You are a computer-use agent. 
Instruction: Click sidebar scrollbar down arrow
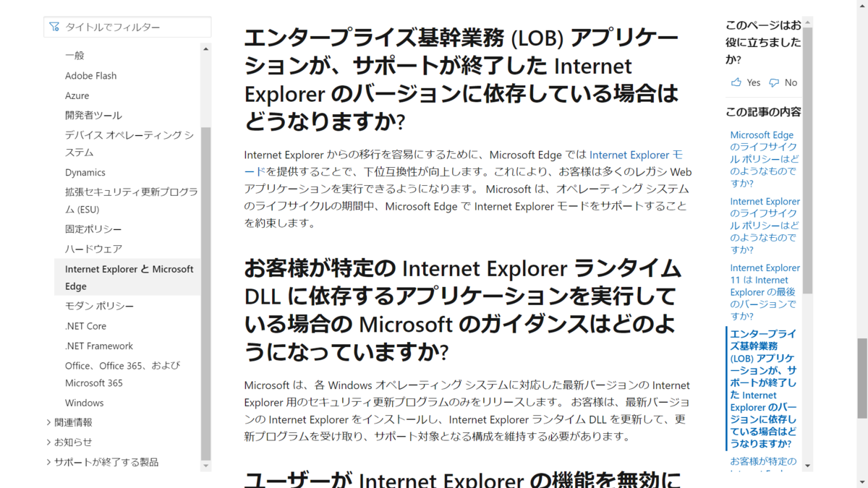pyautogui.click(x=206, y=466)
